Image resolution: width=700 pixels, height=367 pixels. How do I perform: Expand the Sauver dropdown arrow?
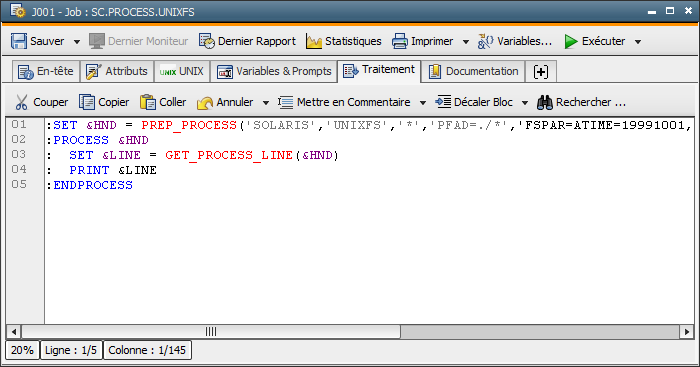(77, 42)
